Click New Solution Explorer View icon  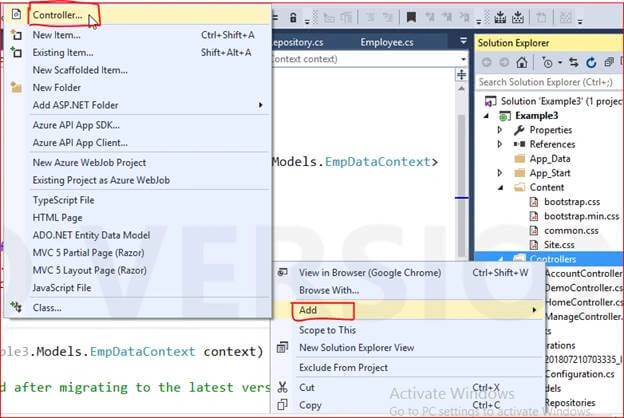pos(283,348)
